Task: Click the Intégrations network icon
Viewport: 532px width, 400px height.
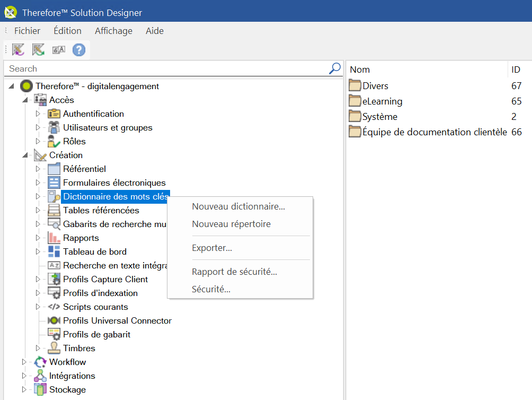Action: point(40,376)
